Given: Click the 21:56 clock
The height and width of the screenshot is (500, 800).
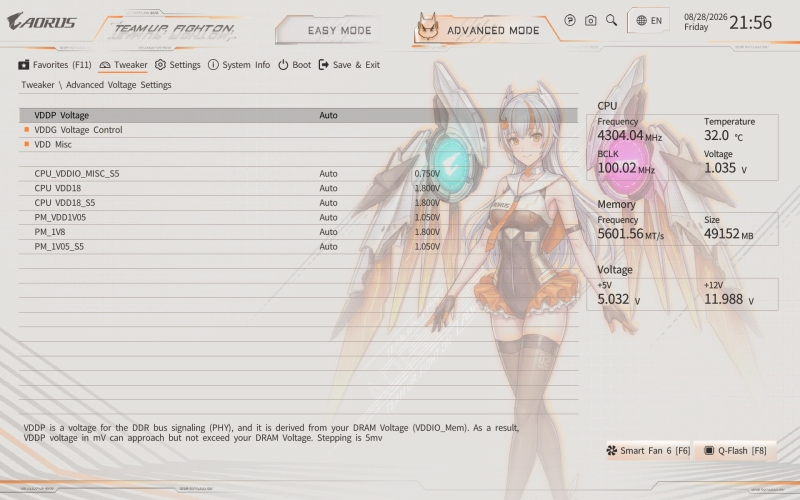Looking at the screenshot, I should (751, 22).
